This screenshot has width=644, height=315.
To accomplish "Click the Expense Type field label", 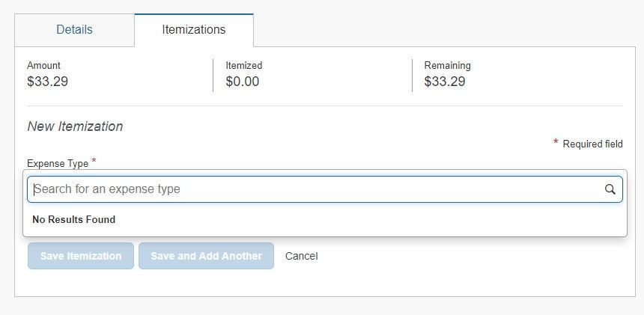I will [x=58, y=164].
